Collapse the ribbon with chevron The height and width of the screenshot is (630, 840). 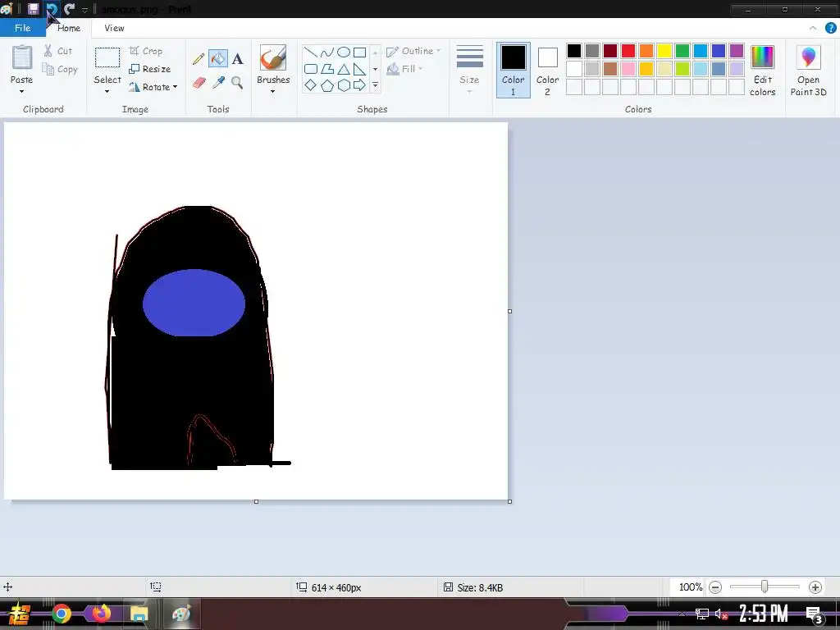(x=813, y=28)
